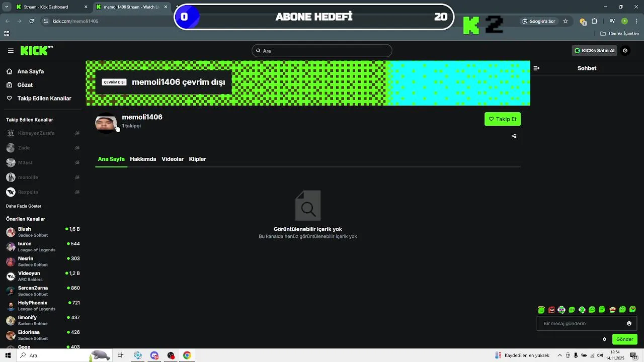The image size is (644, 362).
Task: Open chat settings gear icon
Action: tap(604, 339)
